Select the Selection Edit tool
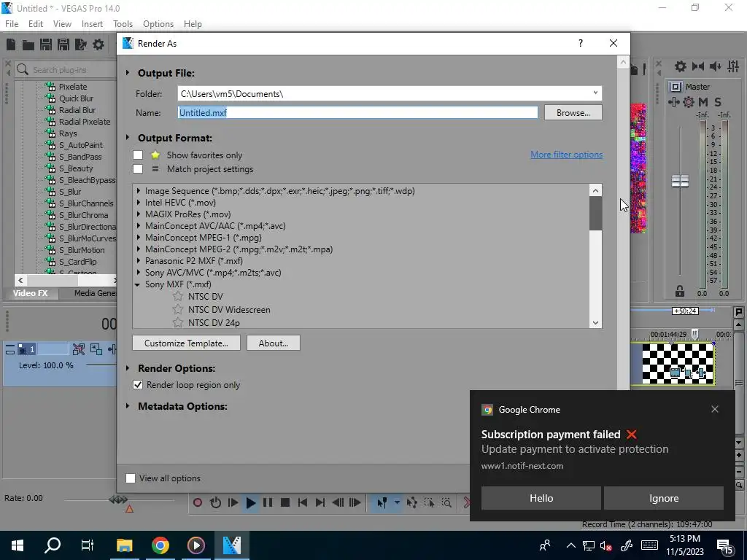The image size is (747, 560). point(429,502)
